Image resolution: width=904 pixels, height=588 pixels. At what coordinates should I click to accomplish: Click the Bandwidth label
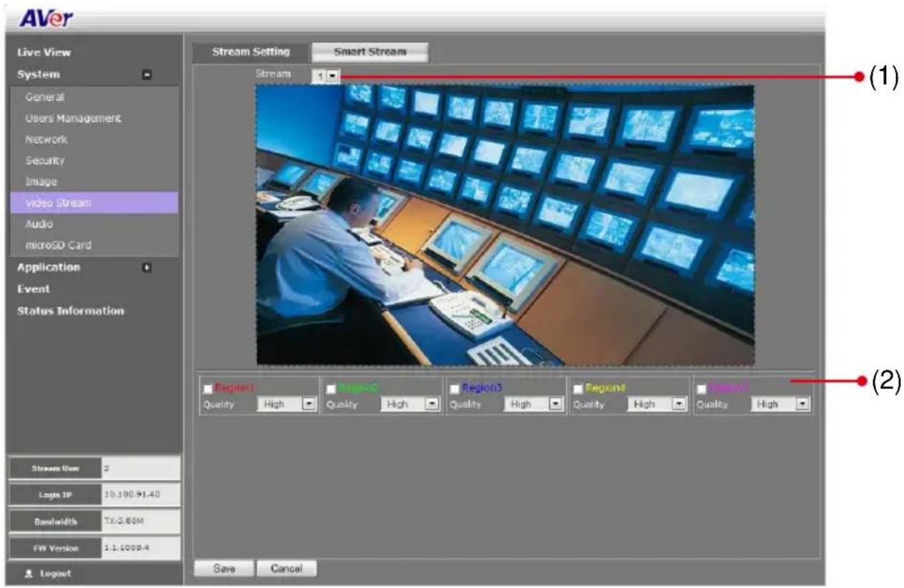[x=54, y=522]
